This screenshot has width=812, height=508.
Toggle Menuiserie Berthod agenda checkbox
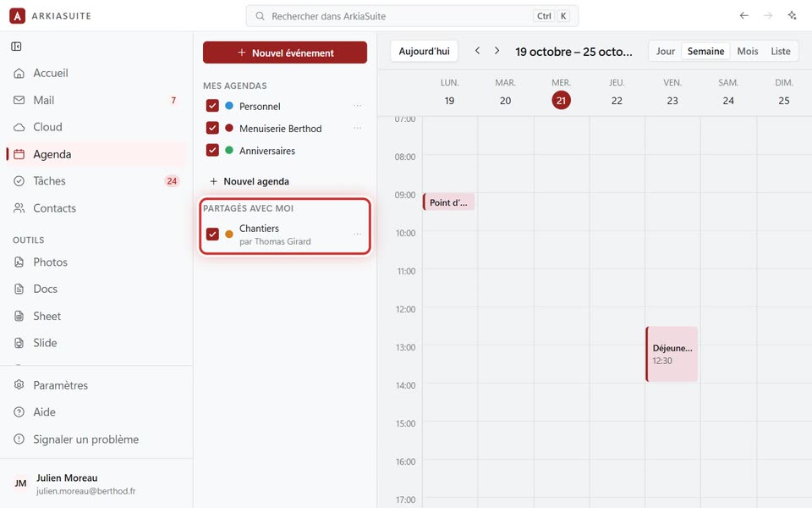point(212,128)
